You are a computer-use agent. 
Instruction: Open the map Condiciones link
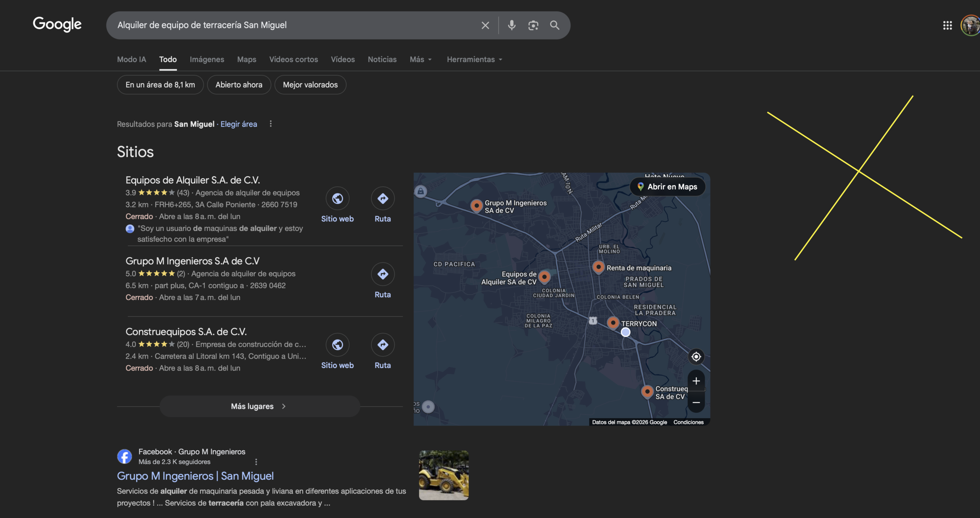688,422
